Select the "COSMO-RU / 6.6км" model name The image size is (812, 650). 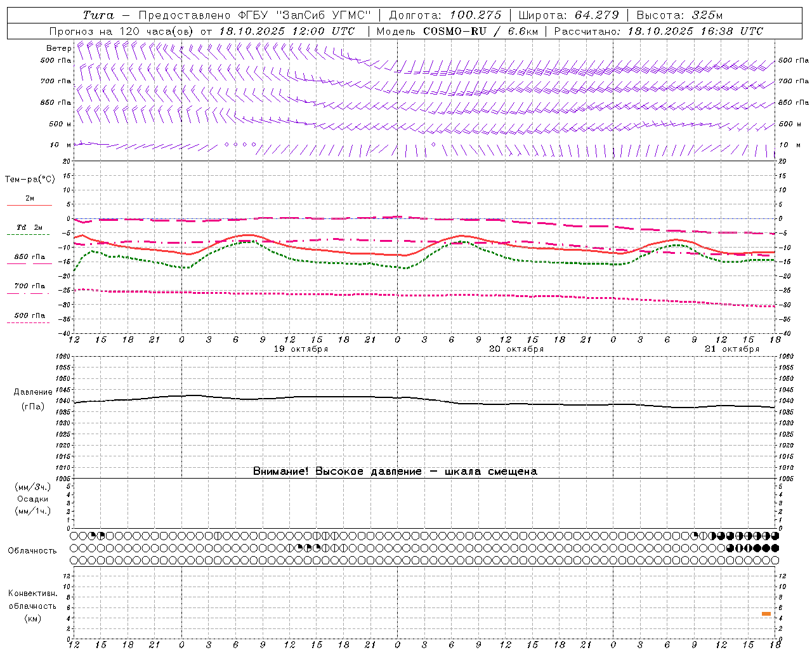click(480, 31)
